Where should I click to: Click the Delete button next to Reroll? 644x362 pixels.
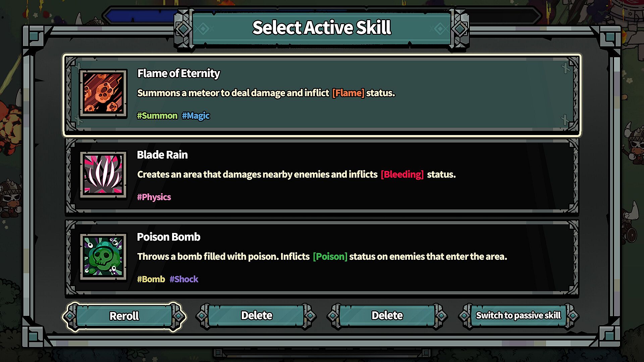pos(256,315)
